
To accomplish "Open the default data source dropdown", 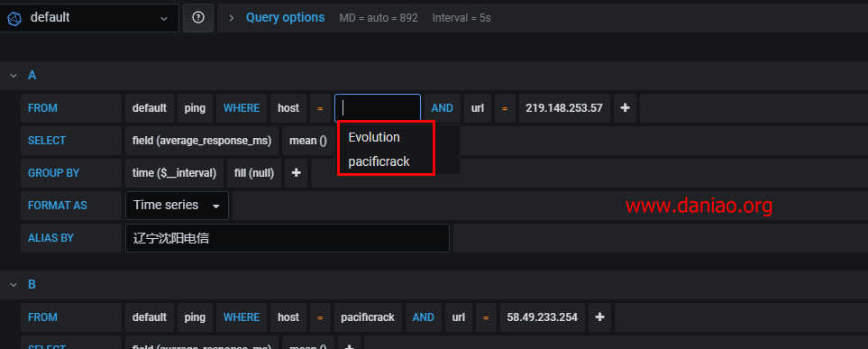I will 88,18.
